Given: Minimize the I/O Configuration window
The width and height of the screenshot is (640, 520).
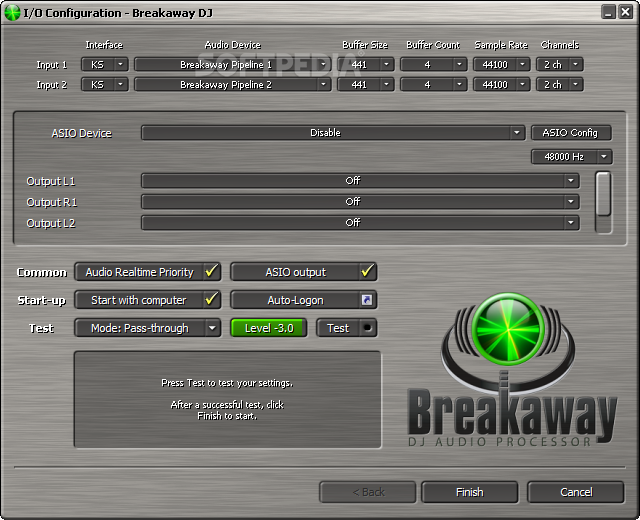Looking at the screenshot, I should coord(608,12).
